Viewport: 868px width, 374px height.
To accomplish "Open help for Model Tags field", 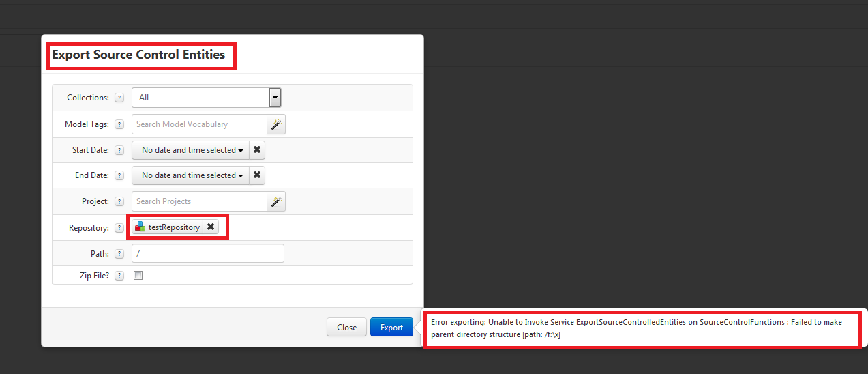I will click(119, 124).
